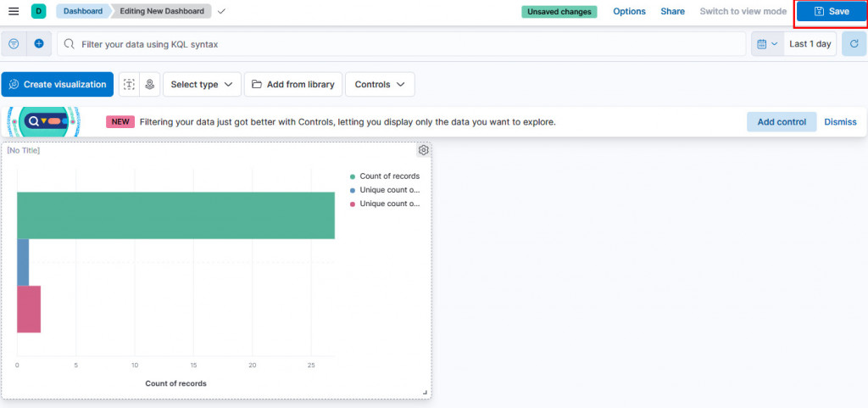This screenshot has width=868, height=408.
Task: Click the green D space avatar
Action: [38, 11]
